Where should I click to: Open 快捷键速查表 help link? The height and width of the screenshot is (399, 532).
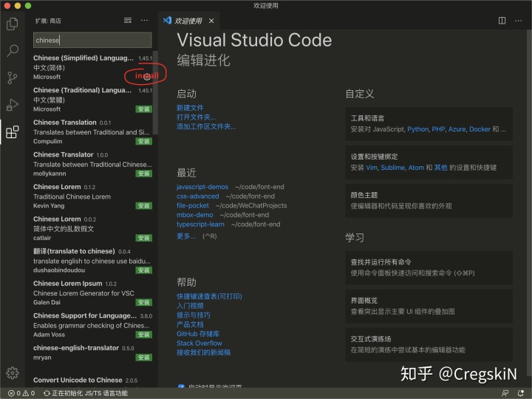point(209,296)
